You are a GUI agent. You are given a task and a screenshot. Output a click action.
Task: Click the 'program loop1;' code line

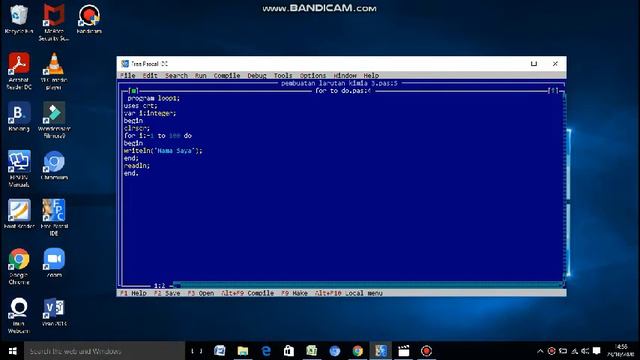point(153,98)
